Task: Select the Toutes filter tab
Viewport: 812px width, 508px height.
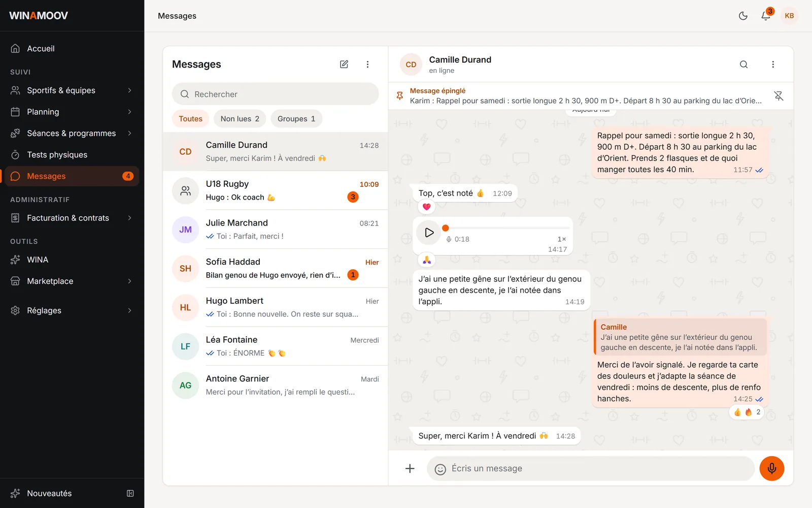Action: pyautogui.click(x=190, y=118)
